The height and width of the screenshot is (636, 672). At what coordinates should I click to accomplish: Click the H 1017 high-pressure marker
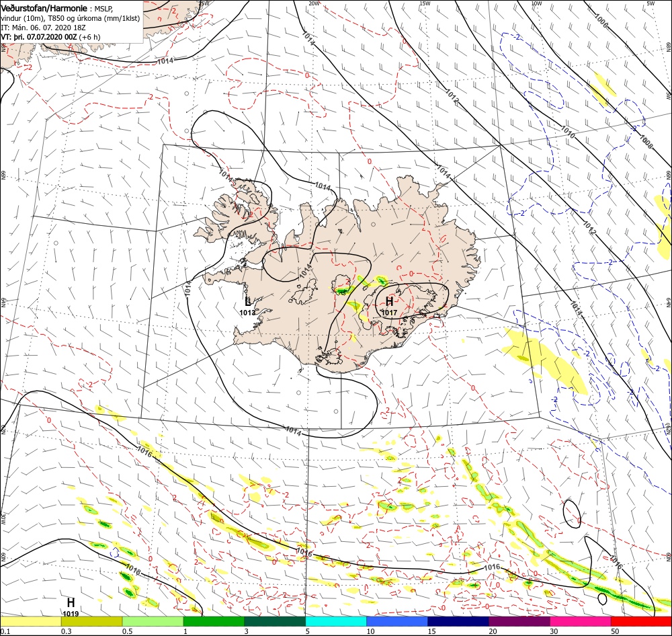tap(389, 306)
